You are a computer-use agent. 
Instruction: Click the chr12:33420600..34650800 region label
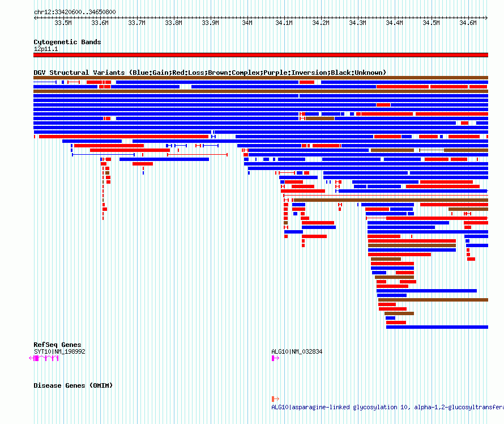[75, 12]
